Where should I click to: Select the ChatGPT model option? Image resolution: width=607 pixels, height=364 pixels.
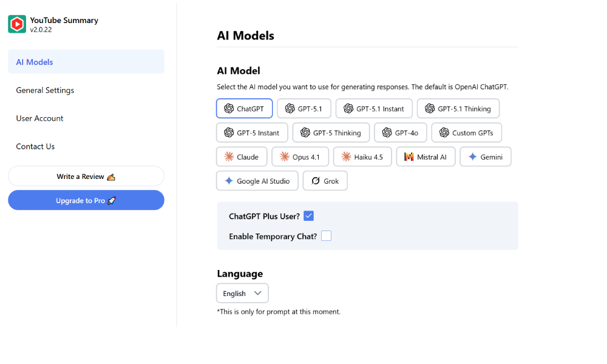tap(244, 109)
